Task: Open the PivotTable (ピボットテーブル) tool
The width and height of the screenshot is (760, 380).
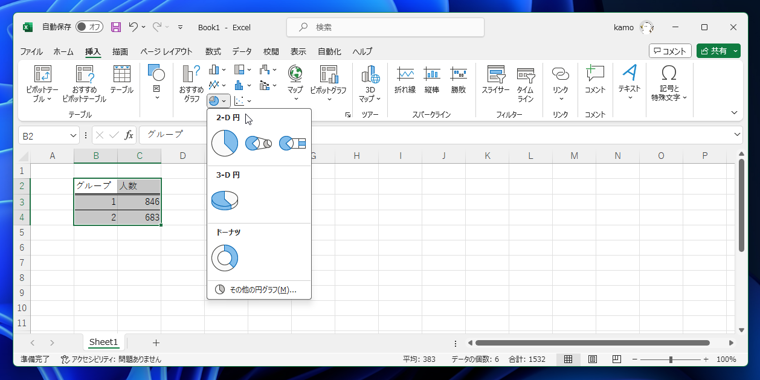Action: click(42, 84)
